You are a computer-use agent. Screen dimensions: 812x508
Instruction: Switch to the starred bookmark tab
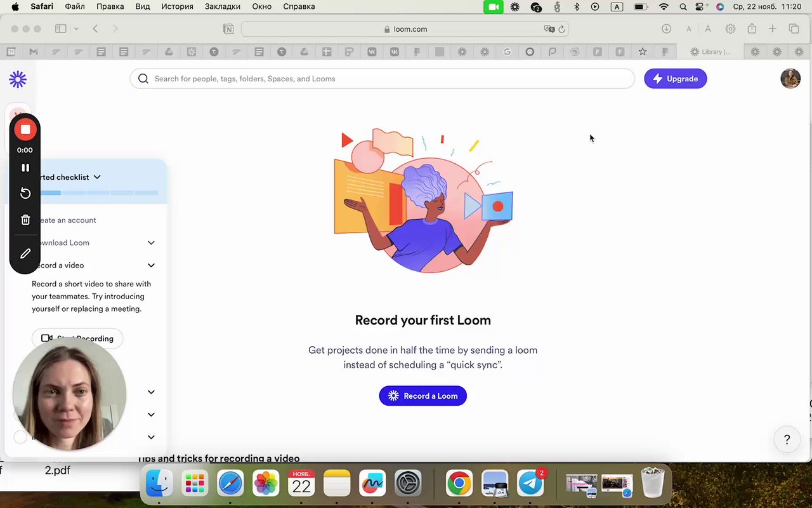click(x=643, y=52)
